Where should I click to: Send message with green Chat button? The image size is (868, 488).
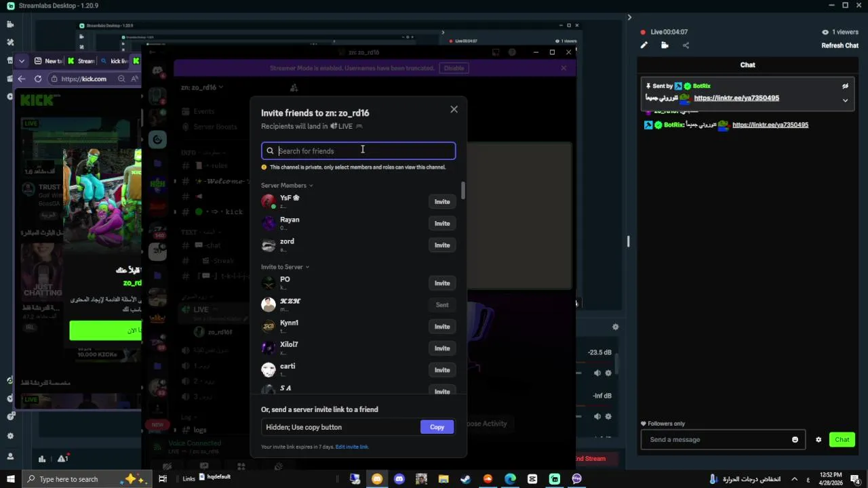coord(842,439)
